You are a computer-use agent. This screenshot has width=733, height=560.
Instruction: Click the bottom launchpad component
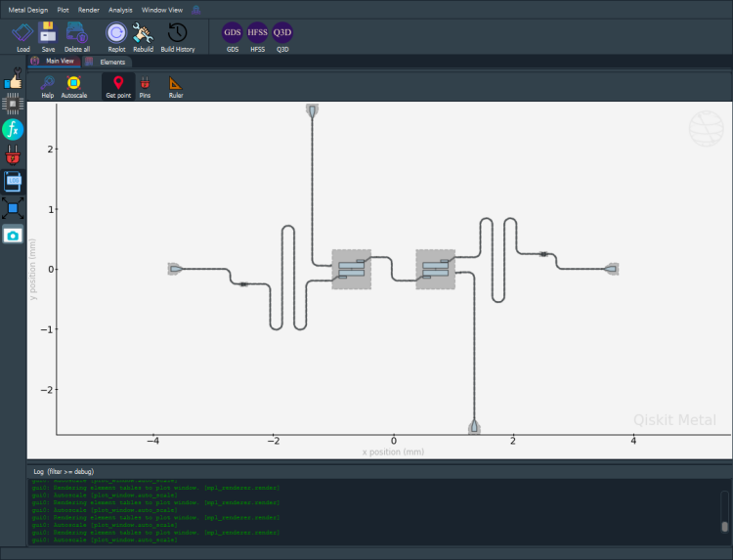pos(474,426)
